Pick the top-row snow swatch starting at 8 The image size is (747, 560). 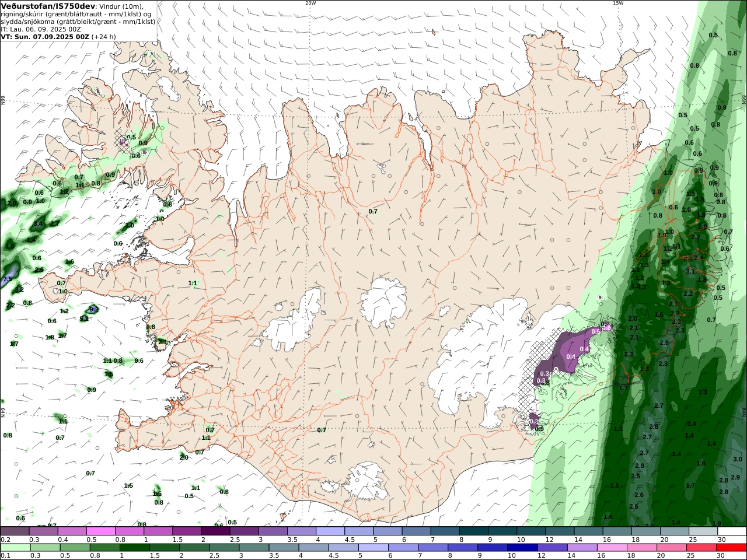coord(474,531)
